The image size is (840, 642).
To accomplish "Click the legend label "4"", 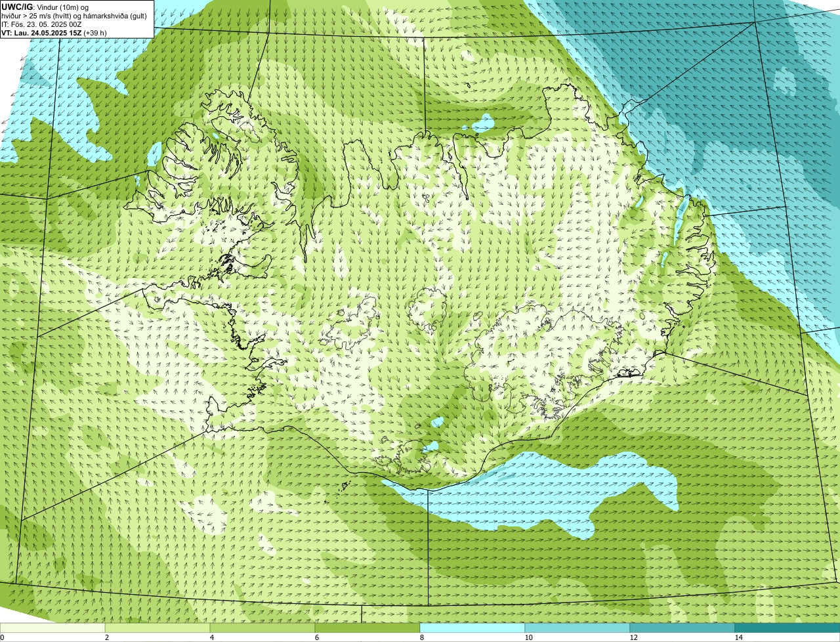I will (211, 637).
